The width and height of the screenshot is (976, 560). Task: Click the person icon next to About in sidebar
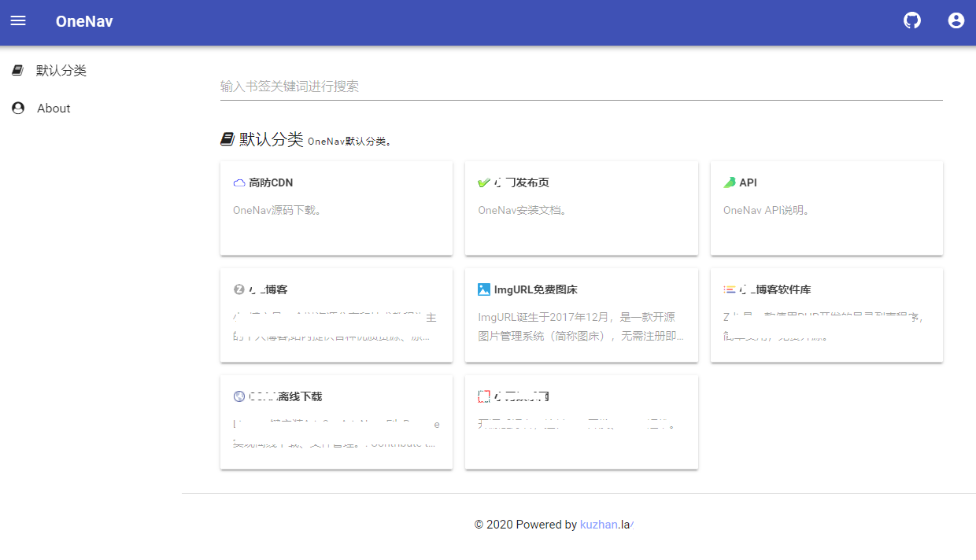17,108
